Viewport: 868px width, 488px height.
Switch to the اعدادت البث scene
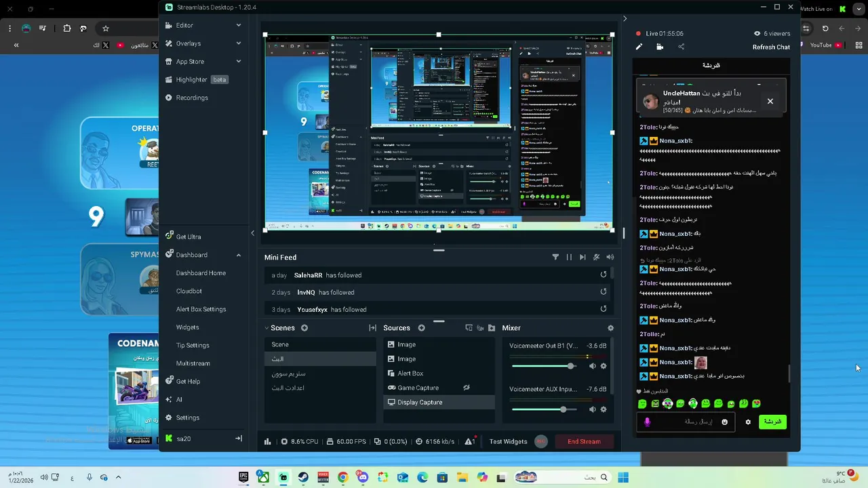[320, 388]
